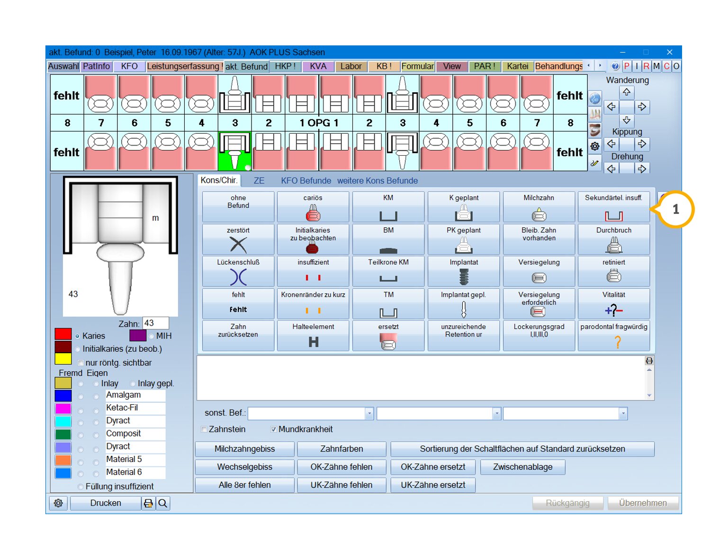Viewport: 728px width, 560px height.
Task: Select the Fremd radio for Amalgam
Action: [81, 396]
